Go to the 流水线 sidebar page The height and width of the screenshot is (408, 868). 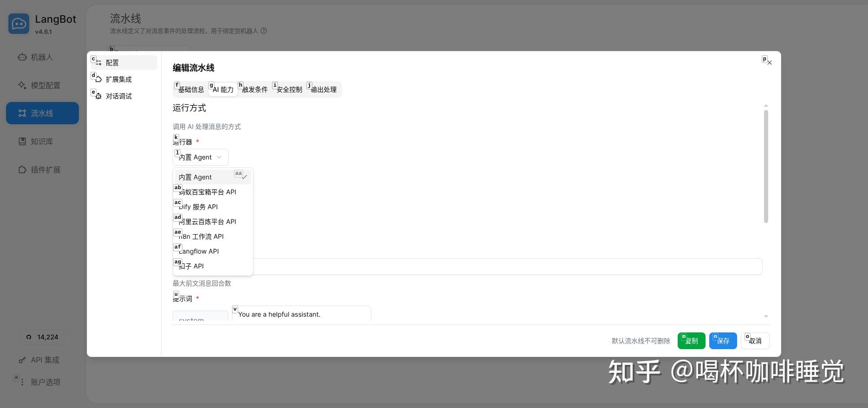point(42,113)
